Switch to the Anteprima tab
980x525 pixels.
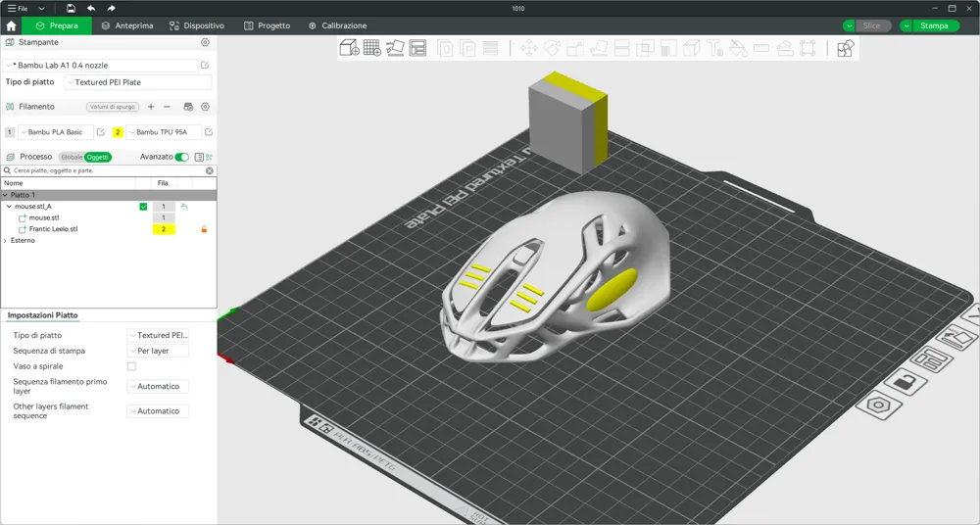coord(127,25)
